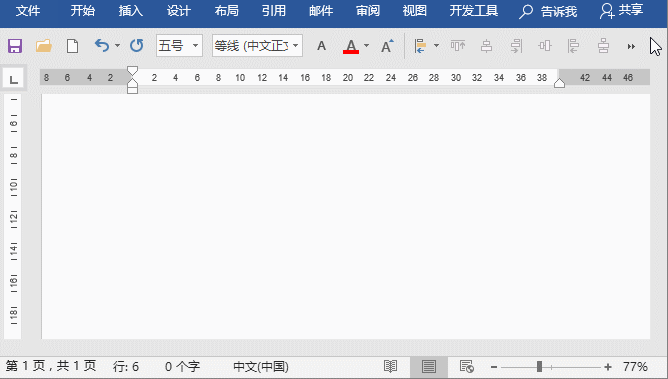668x379 pixels.
Task: Open a file with folder icon
Action: click(43, 46)
